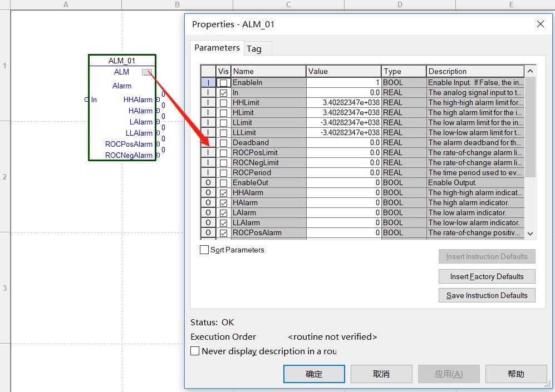Image resolution: width=555 pixels, height=392 pixels.
Task: Edit the Deadband value cell
Action: pos(343,142)
